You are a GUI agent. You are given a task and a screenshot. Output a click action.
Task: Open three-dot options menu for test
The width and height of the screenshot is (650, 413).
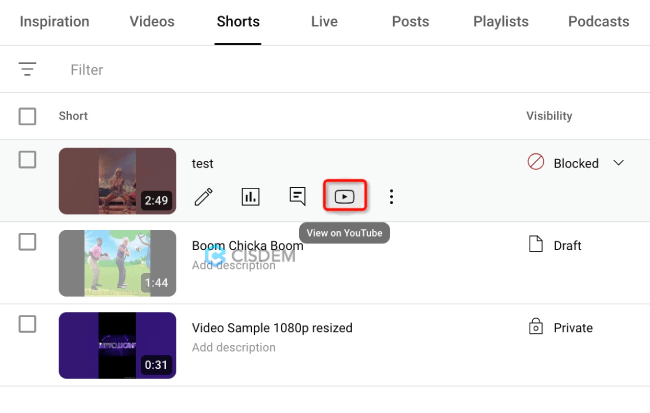pos(391,197)
